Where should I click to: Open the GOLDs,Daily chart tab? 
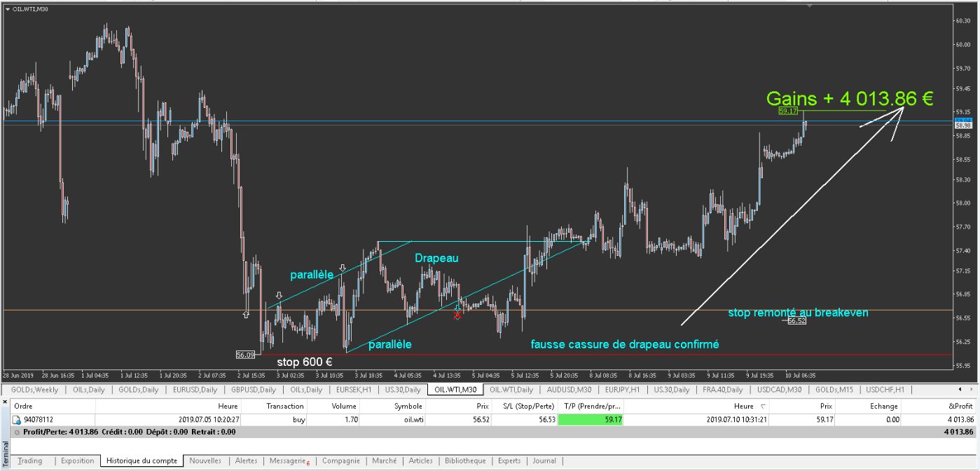coord(138,390)
